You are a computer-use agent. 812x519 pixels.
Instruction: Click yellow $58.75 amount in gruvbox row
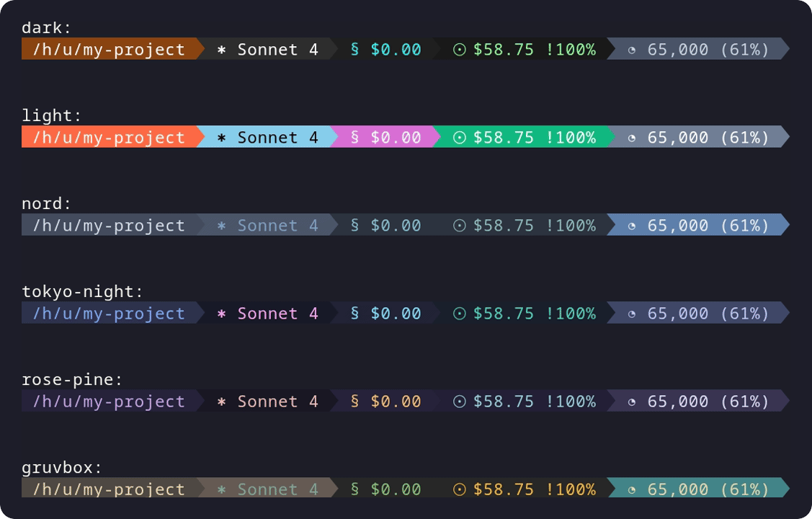point(504,490)
